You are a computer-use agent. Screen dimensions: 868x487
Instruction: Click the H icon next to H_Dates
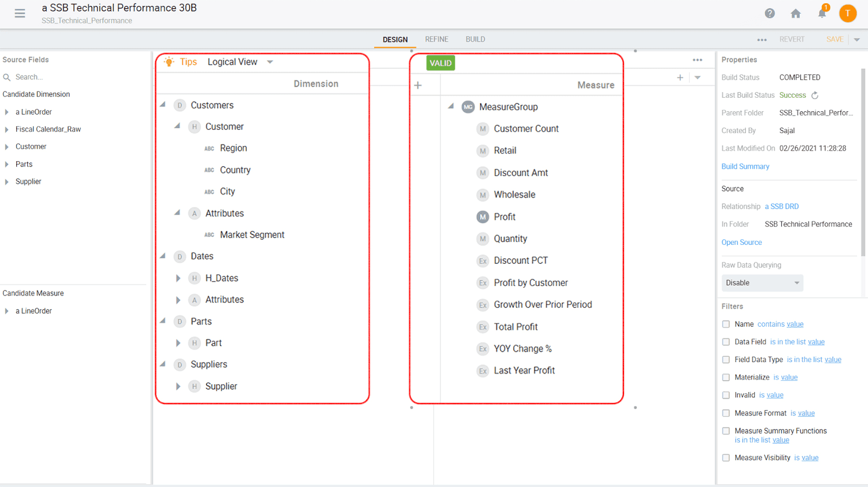point(194,278)
